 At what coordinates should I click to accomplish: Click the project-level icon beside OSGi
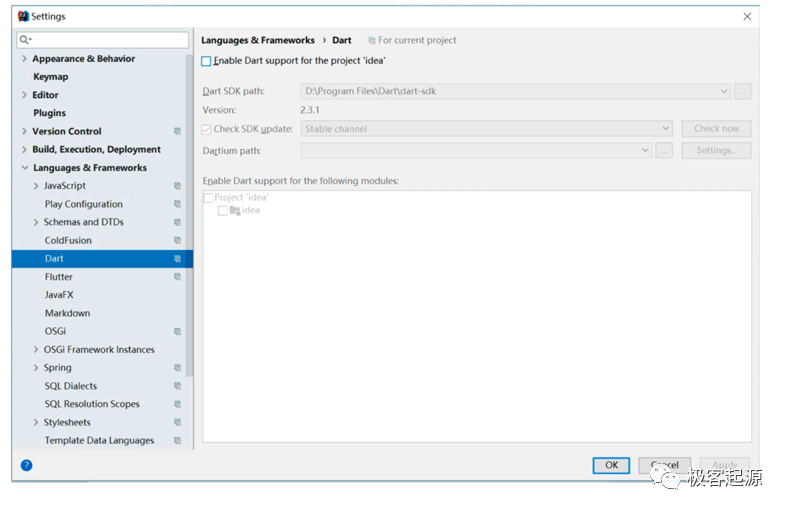[x=177, y=332]
